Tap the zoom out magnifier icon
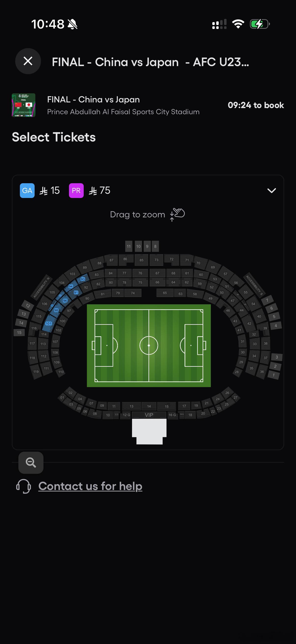The height and width of the screenshot is (644, 296). click(x=31, y=462)
